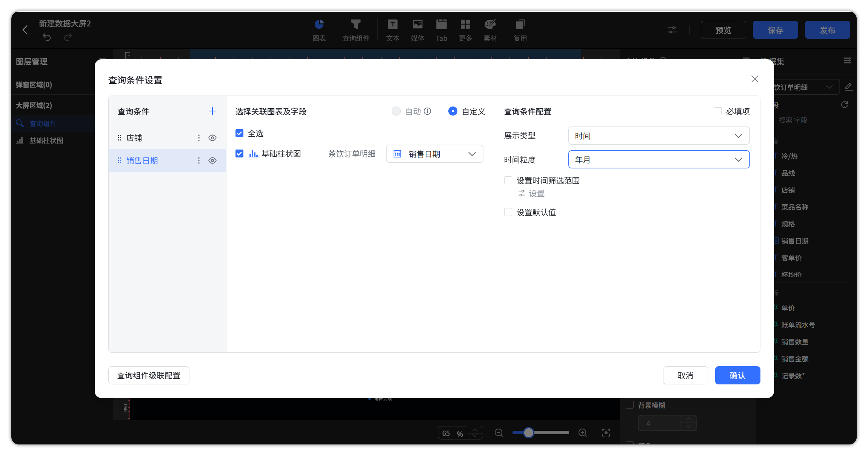Open the 时间粒度 dropdown showing 年月
This screenshot has width=868, height=452.
point(659,159)
